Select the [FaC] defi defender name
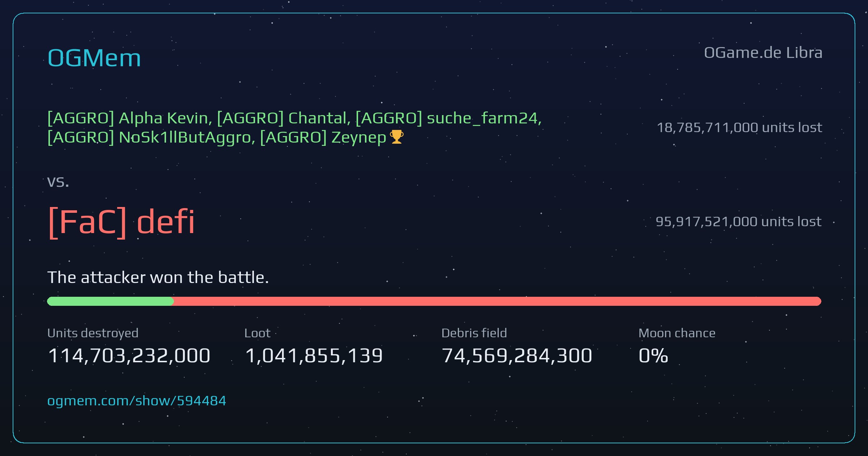 (x=122, y=222)
